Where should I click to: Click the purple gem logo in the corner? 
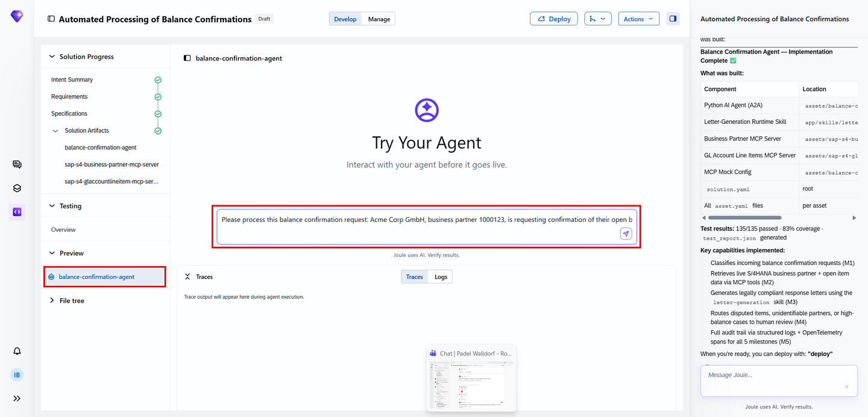point(17,16)
